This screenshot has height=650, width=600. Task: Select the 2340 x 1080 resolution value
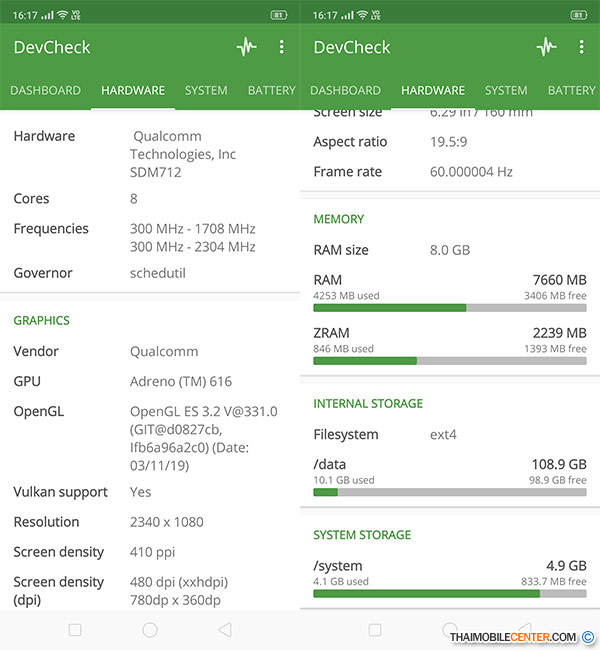(167, 522)
